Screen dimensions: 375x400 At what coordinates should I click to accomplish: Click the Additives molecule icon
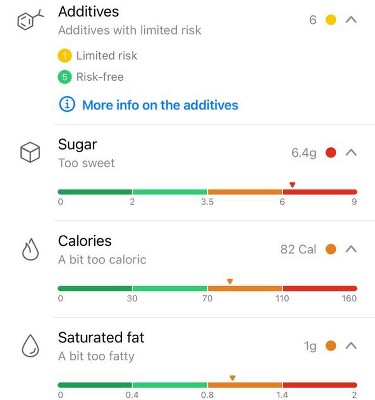click(30, 20)
